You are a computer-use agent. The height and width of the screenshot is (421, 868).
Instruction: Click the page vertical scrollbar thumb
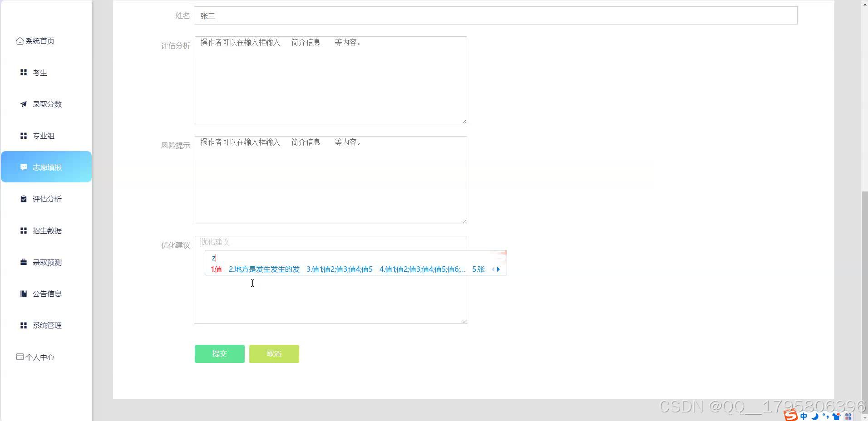[x=864, y=302]
